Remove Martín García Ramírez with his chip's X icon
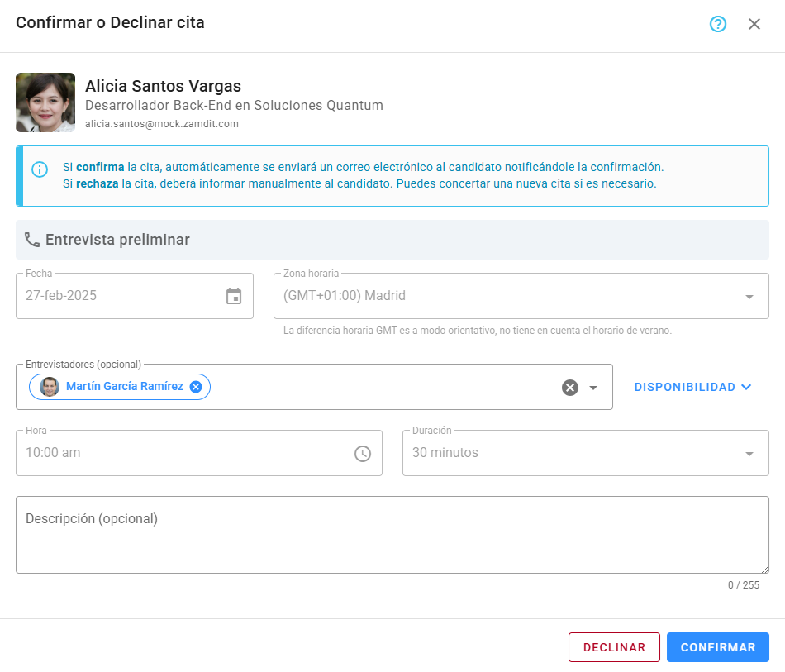The height and width of the screenshot is (672, 785). (195, 386)
